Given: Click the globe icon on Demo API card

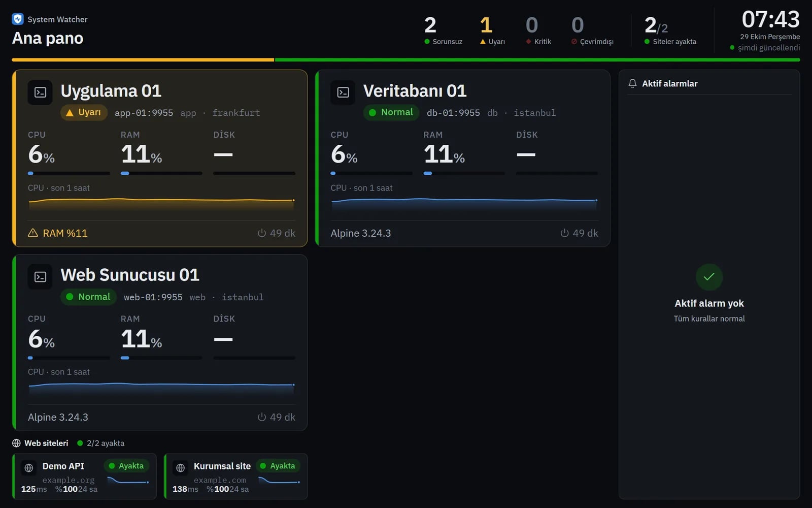Looking at the screenshot, I should pyautogui.click(x=29, y=468).
